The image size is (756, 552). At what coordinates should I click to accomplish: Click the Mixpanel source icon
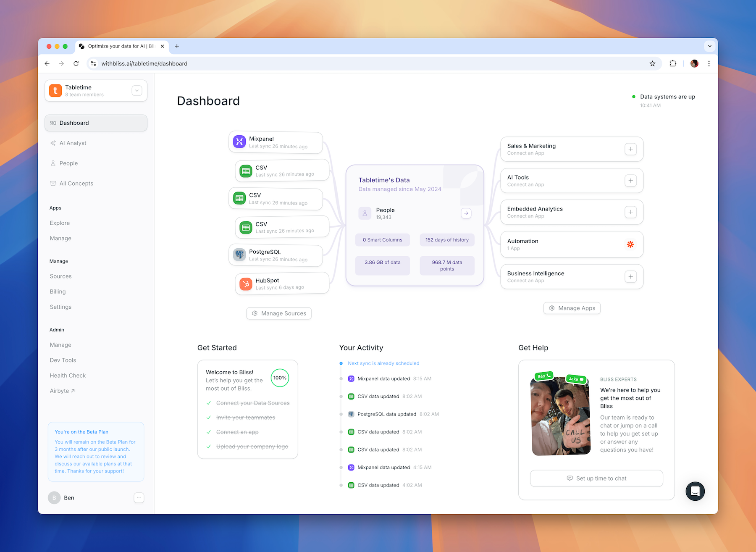239,142
